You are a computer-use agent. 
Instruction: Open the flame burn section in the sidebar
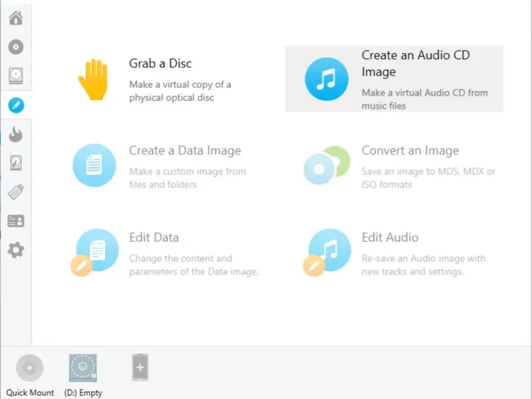[15, 134]
